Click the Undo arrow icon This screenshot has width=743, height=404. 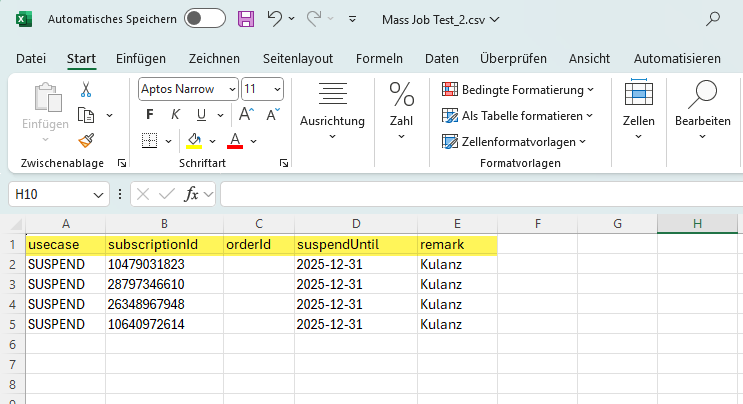[274, 18]
